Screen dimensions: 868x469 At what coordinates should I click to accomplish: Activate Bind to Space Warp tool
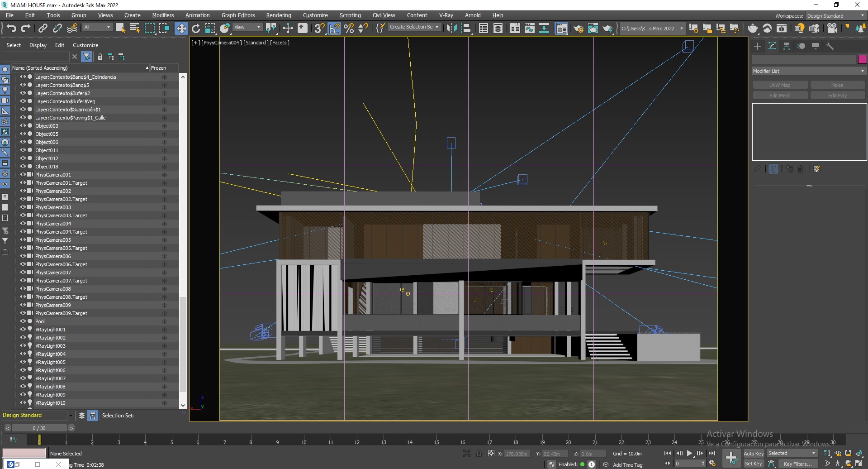click(x=72, y=29)
